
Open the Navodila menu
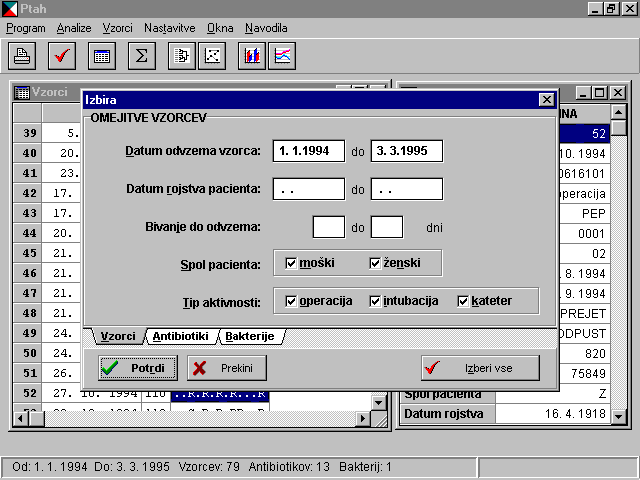266,28
